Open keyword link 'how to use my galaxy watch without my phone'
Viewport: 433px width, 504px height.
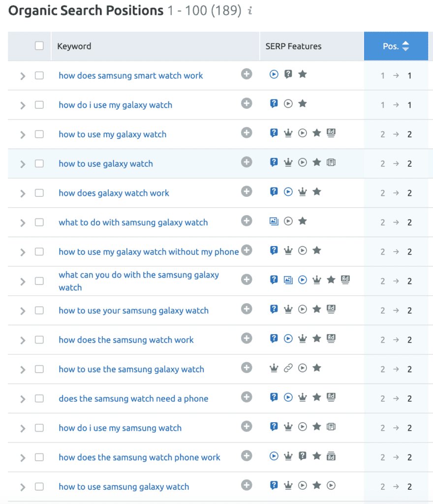tap(149, 252)
